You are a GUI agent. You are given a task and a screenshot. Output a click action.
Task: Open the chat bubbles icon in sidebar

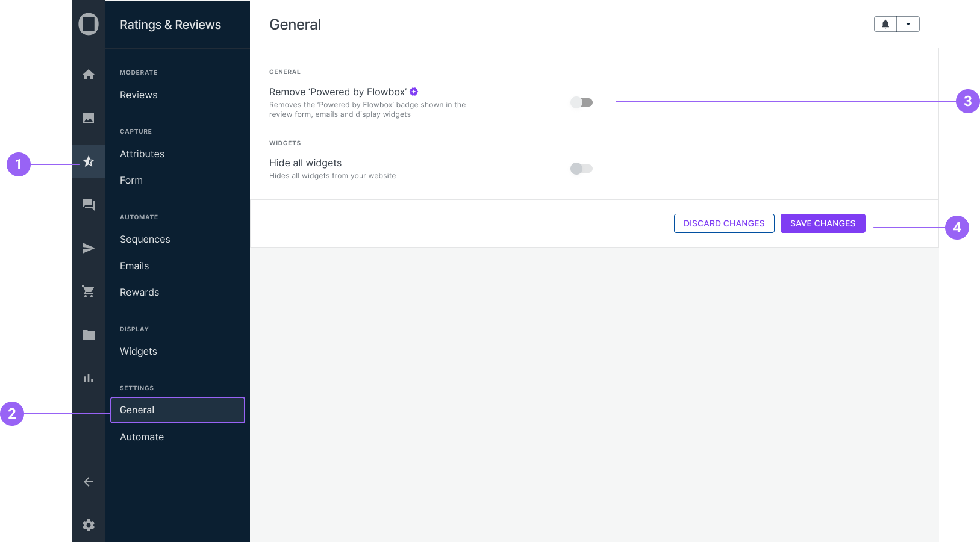(x=89, y=205)
